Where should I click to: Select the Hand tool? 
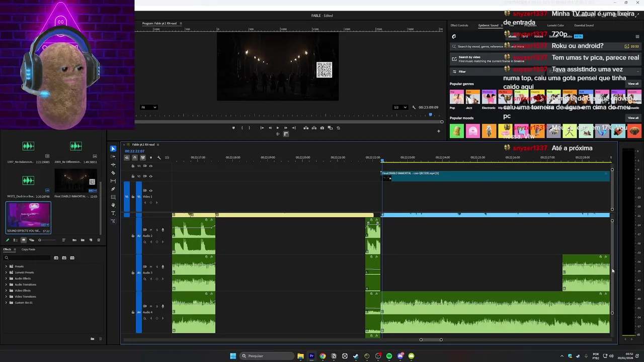pos(113,205)
